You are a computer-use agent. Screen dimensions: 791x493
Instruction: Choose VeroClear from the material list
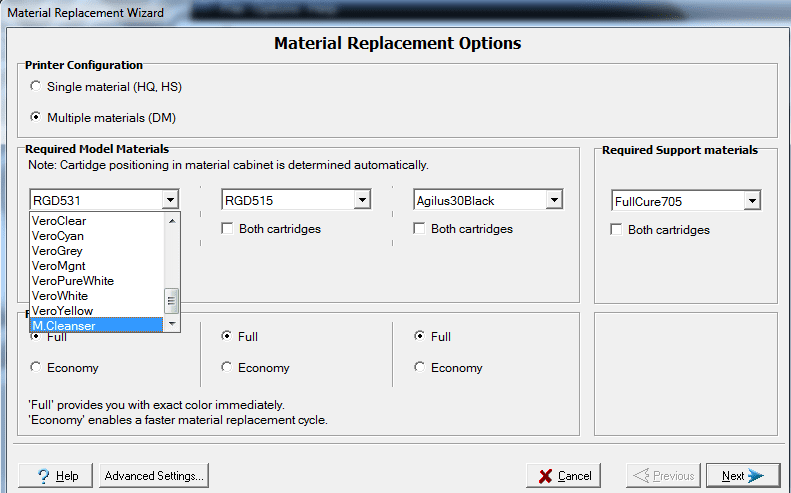coord(97,221)
